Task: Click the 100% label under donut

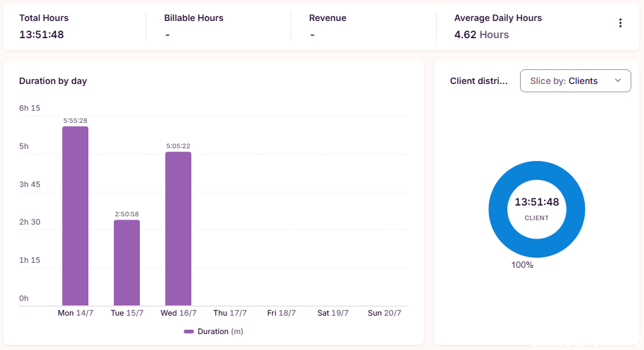Action: pyautogui.click(x=522, y=265)
